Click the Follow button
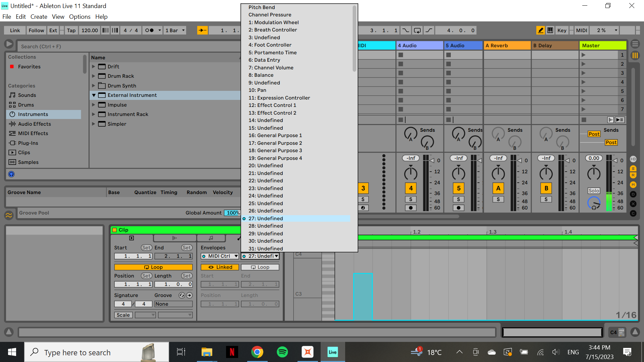Image resolution: width=644 pixels, height=362 pixels. pyautogui.click(x=36, y=30)
